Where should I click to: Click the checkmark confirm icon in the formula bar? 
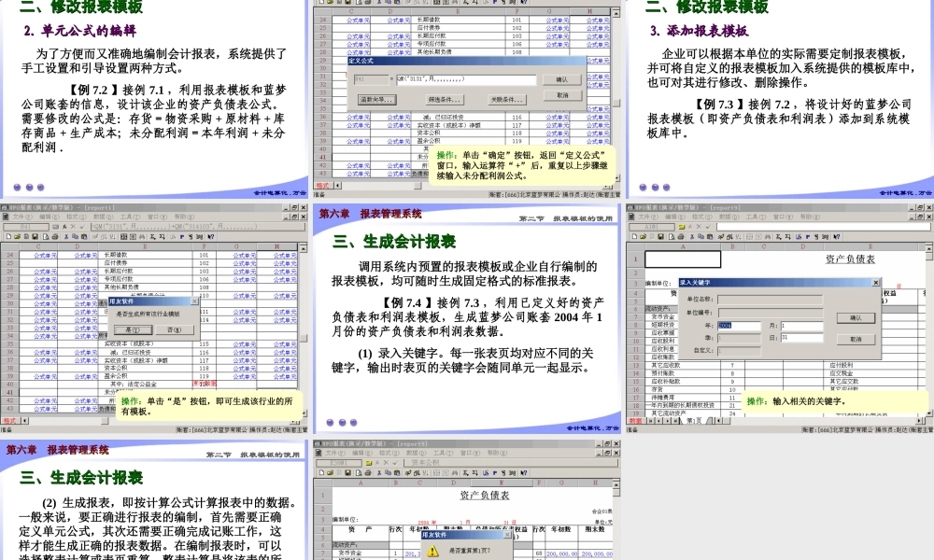point(81,229)
